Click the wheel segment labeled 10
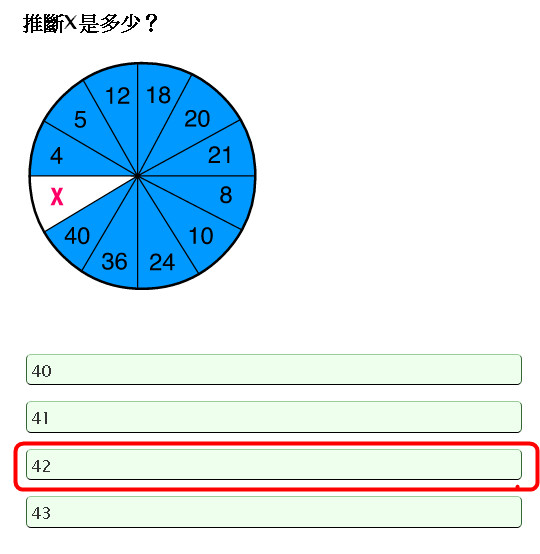 (x=201, y=236)
